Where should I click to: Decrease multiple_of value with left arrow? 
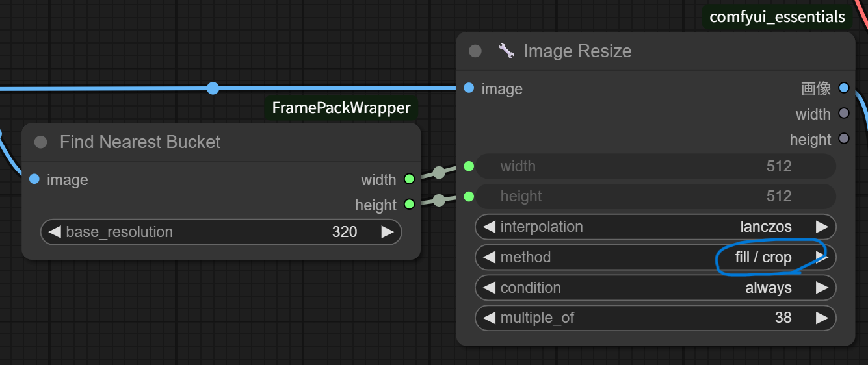[x=489, y=318]
